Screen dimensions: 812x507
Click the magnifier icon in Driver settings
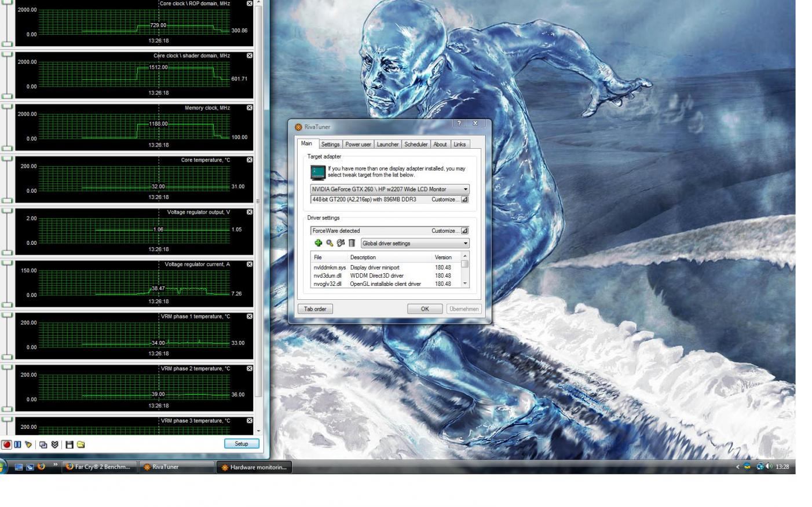point(330,243)
